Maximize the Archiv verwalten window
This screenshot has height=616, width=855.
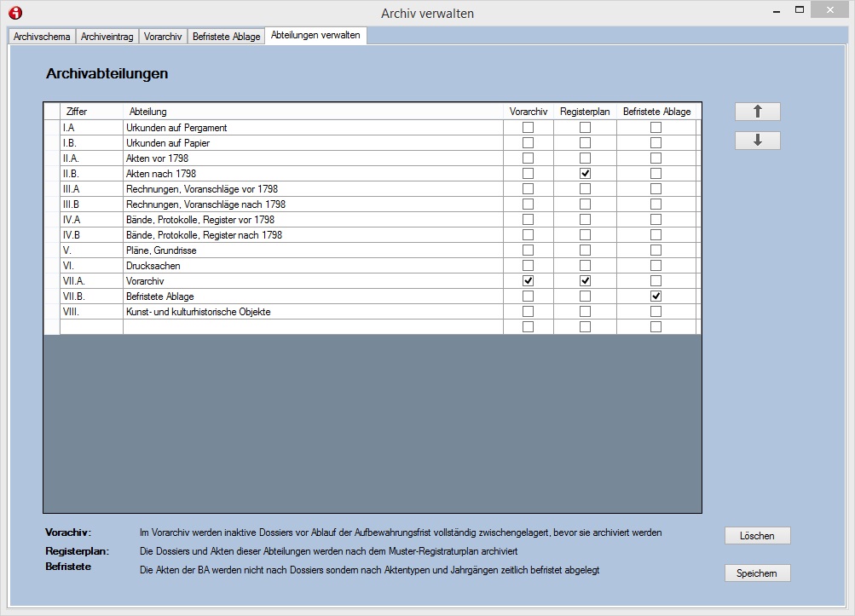point(800,11)
